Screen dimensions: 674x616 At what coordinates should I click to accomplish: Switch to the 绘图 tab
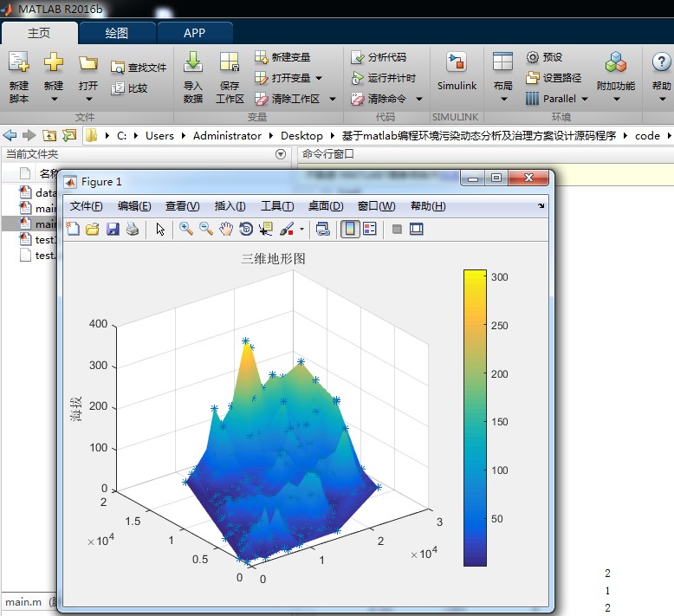116,33
